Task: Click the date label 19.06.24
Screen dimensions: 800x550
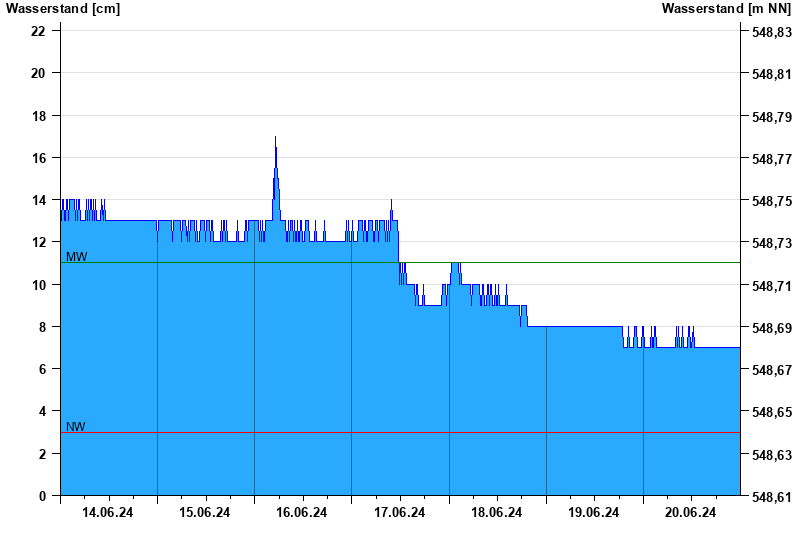Action: [x=593, y=512]
